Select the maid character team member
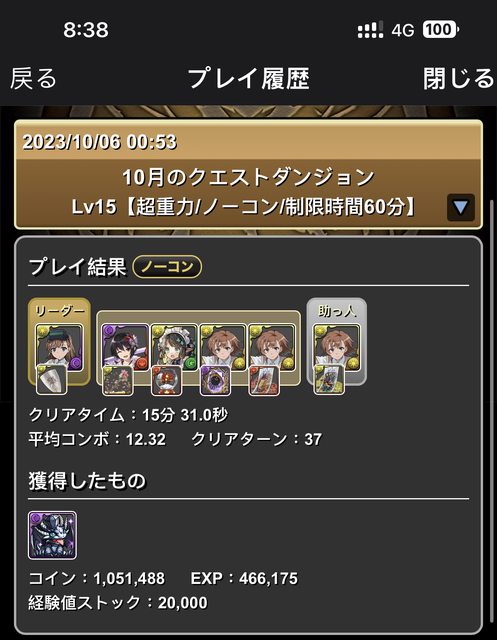The height and width of the screenshot is (640, 497). pyautogui.click(x=174, y=347)
